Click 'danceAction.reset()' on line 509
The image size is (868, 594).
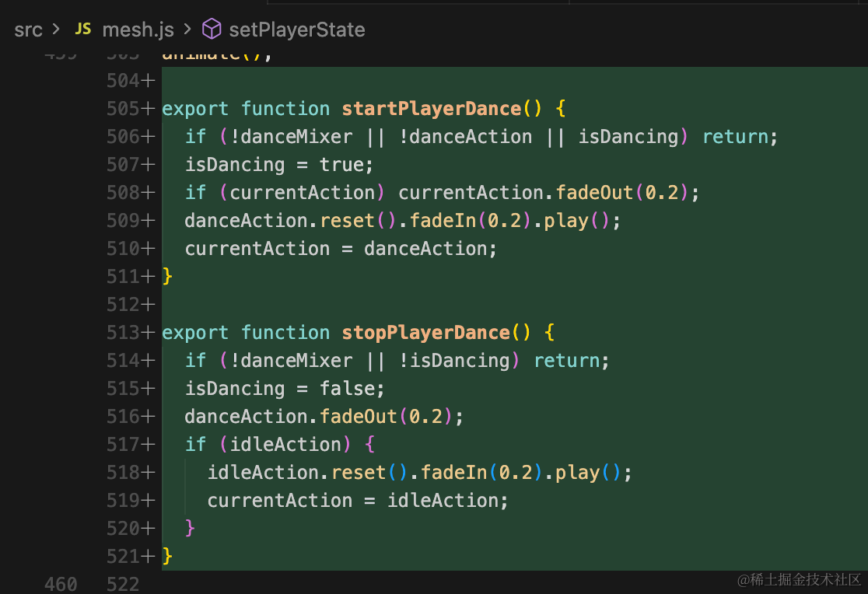(x=291, y=220)
